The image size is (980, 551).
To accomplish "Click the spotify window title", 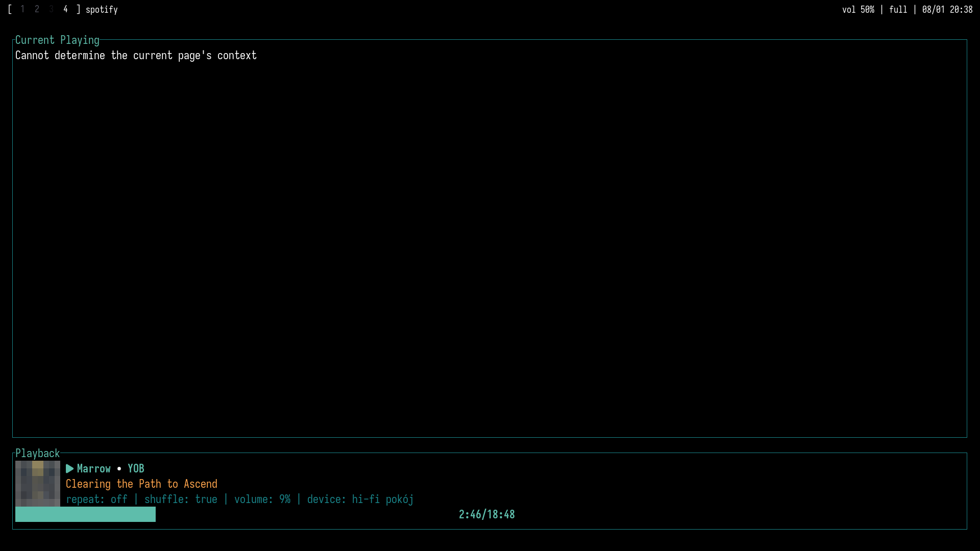I will coord(102,10).
